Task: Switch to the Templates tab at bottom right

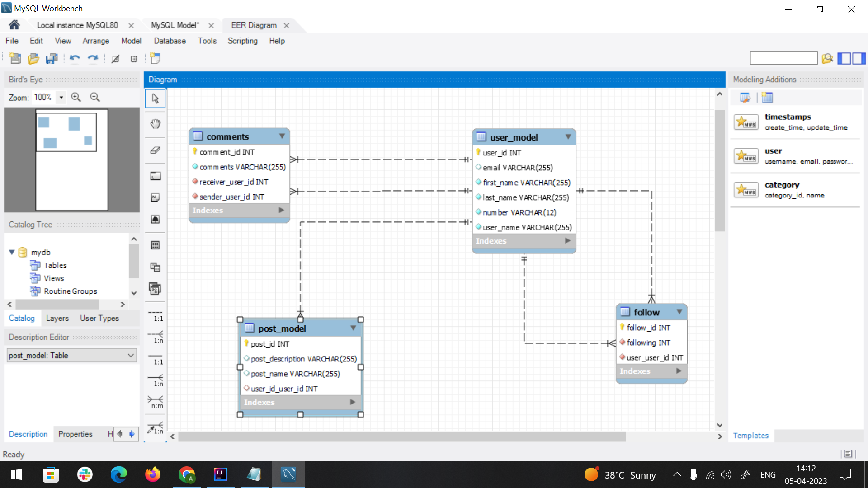Action: coord(750,435)
